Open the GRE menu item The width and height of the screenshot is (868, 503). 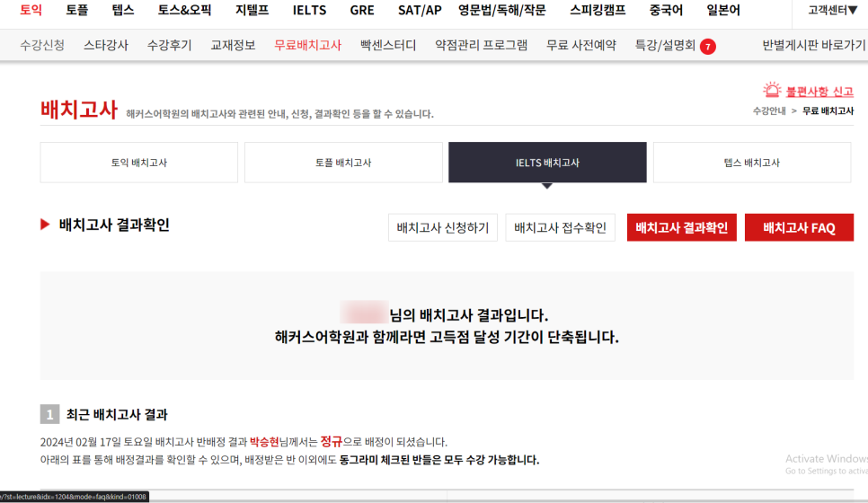click(x=362, y=10)
